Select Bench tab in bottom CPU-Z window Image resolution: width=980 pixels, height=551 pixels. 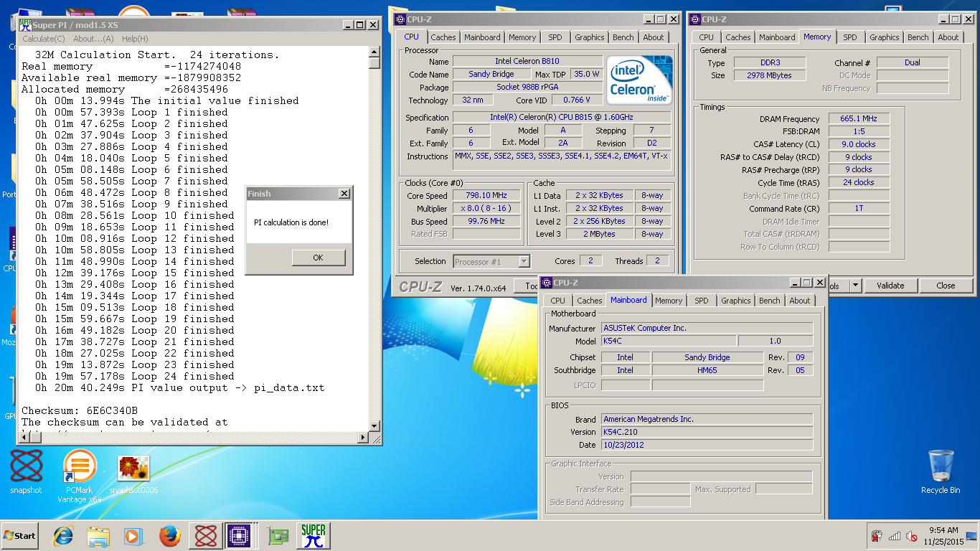(x=770, y=301)
